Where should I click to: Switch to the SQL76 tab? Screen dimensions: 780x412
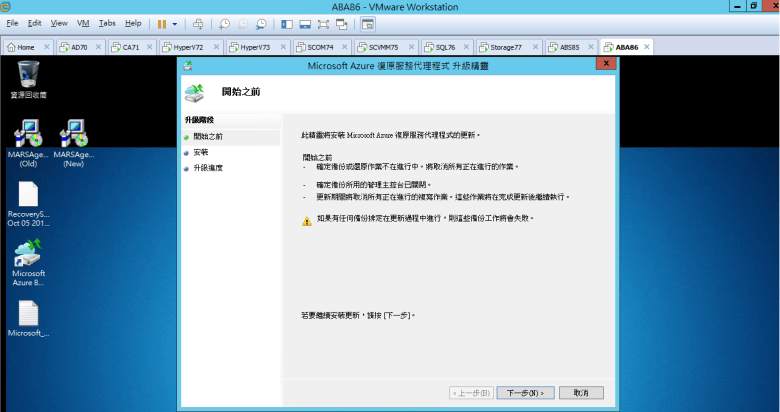[x=439, y=47]
